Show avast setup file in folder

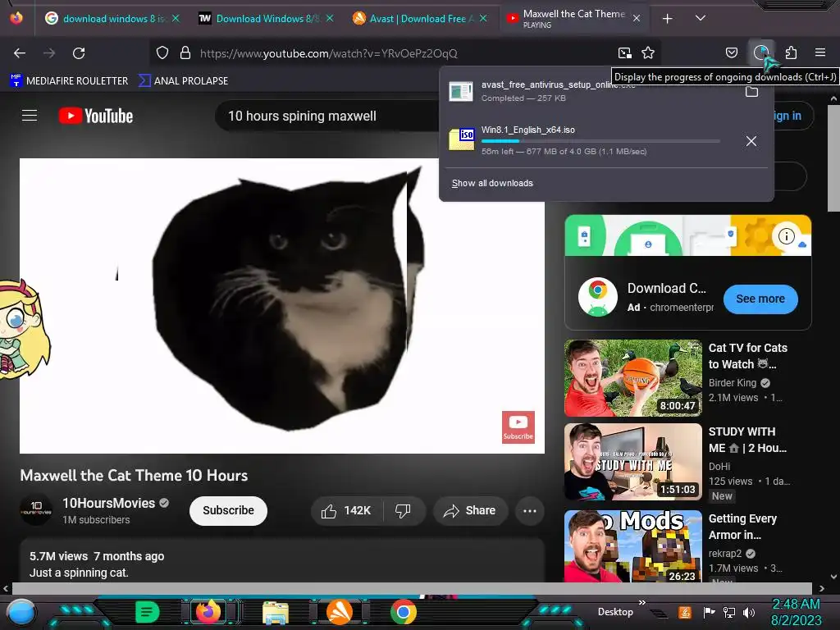click(x=751, y=92)
